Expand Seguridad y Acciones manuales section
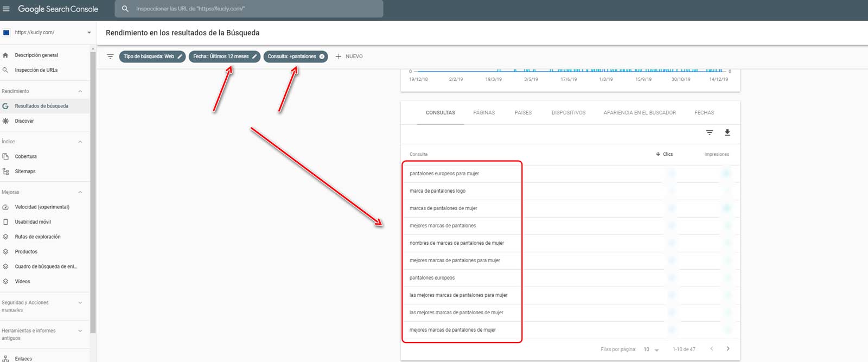Screen dimensions: 868x362 [x=80, y=303]
